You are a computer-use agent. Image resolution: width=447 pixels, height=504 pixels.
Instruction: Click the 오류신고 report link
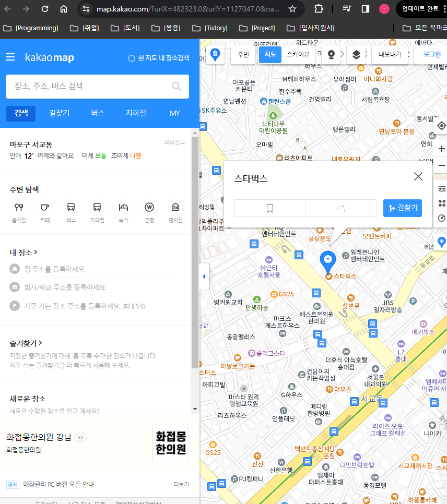click(174, 142)
